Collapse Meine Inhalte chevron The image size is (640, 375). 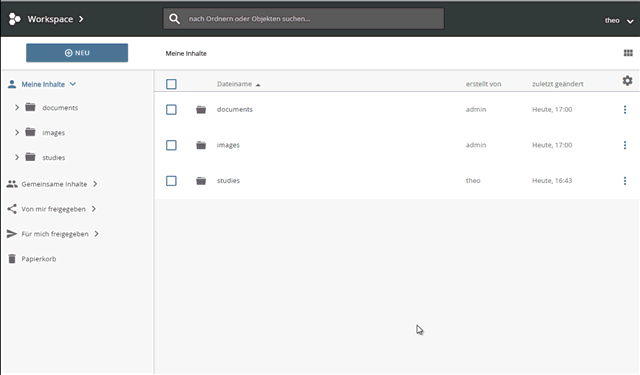pos(73,84)
